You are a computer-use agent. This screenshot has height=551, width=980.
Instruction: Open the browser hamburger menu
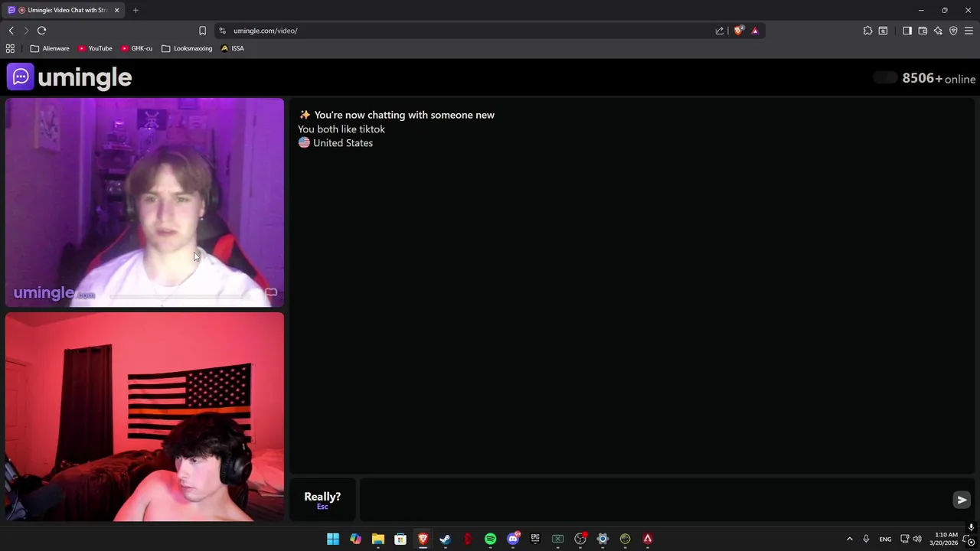[969, 31]
